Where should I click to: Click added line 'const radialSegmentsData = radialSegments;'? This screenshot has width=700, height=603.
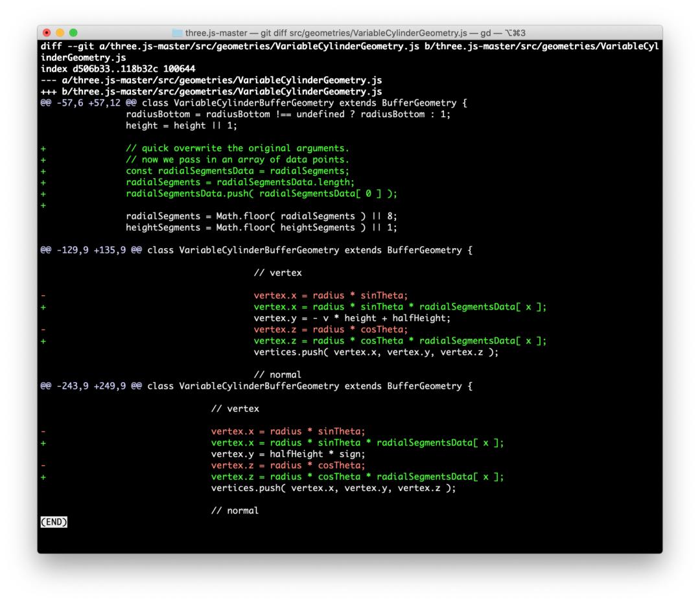coord(237,171)
